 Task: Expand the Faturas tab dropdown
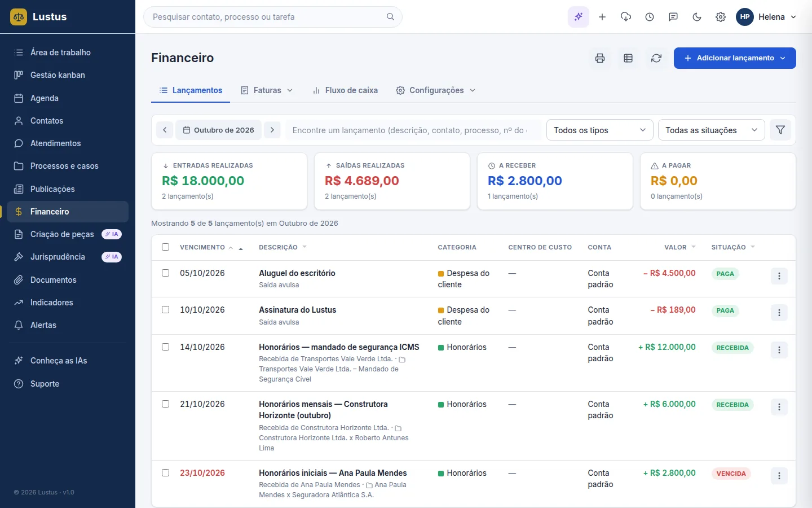point(267,90)
